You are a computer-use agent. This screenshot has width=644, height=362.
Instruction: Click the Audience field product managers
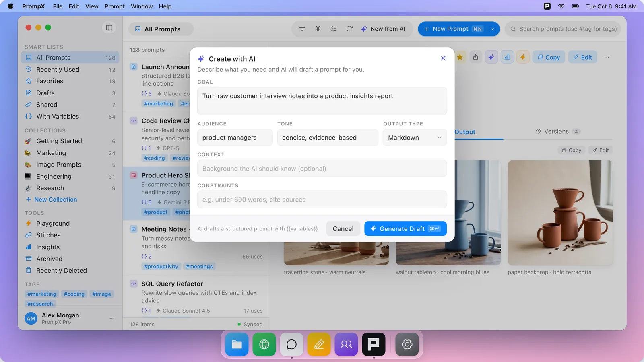point(235,138)
